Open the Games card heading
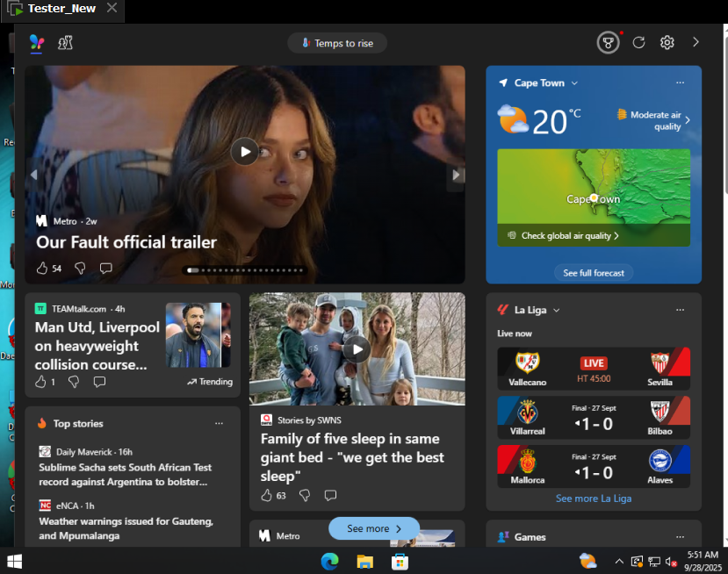This screenshot has width=728, height=574. pos(530,537)
